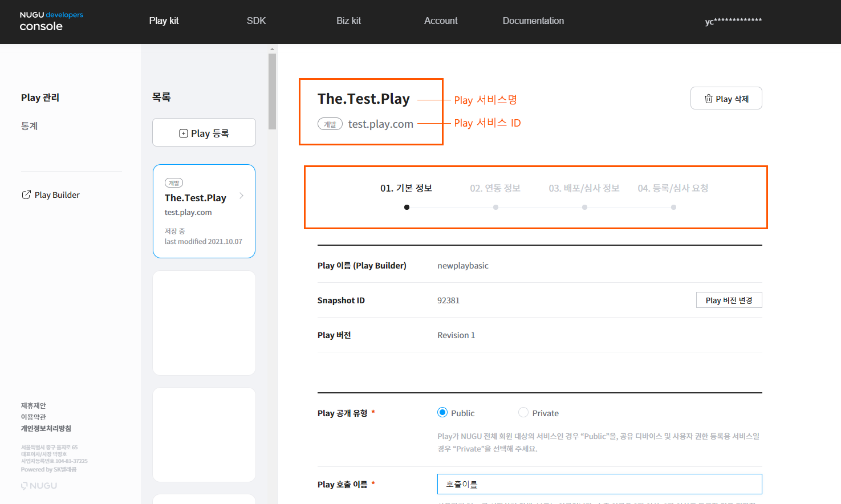
Task: Open the Play kit menu
Action: (x=164, y=21)
